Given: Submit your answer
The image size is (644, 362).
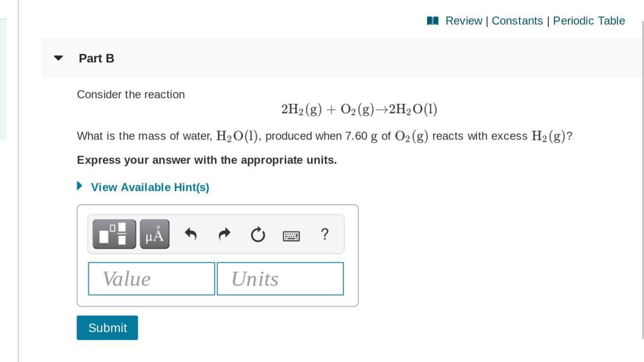Looking at the screenshot, I should tap(107, 328).
